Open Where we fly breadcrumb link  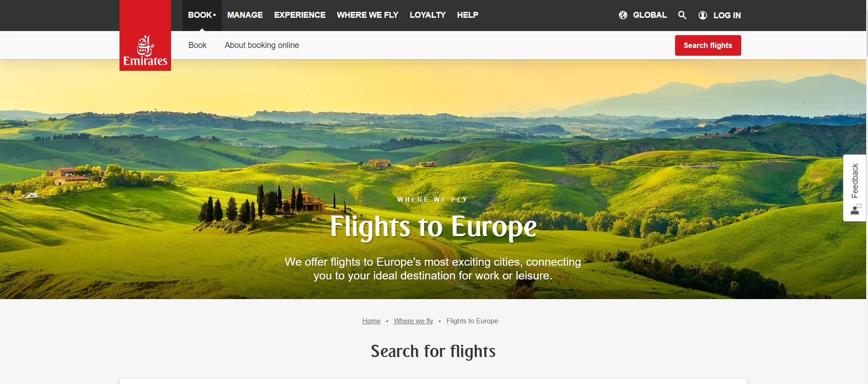point(413,321)
